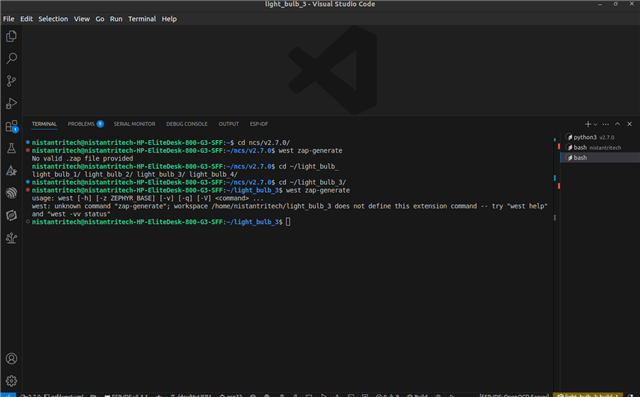640x397 pixels.
Task: Click red error dot beside second 'west zap-generate'
Action: (28, 190)
